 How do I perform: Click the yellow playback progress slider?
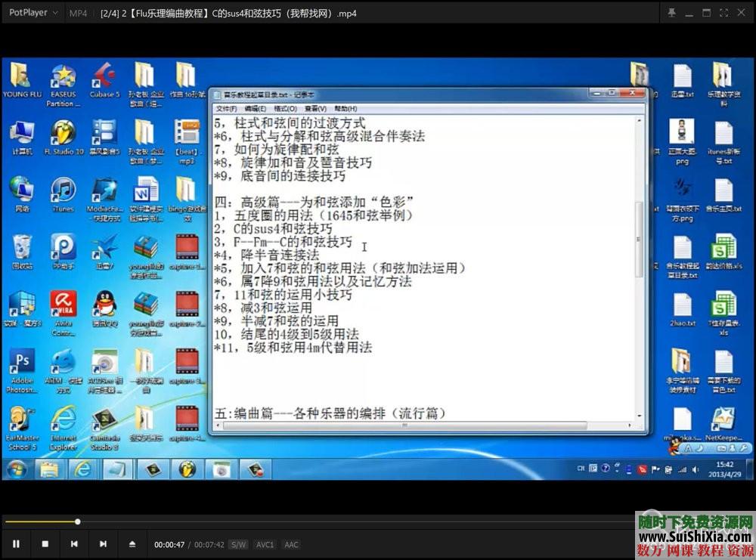[78, 521]
